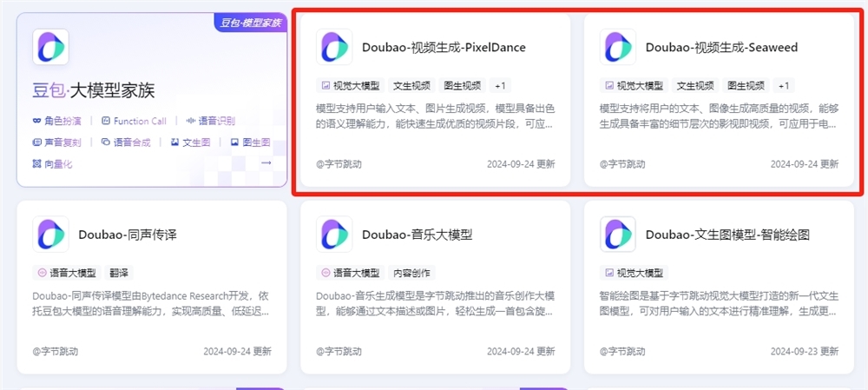868x390 pixels.
Task: Open the Doubao-同声传译 title
Action: tap(128, 235)
